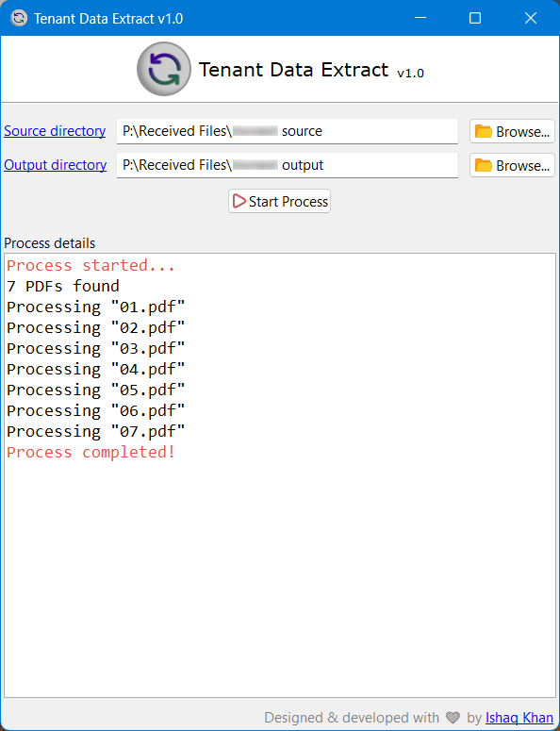Open the Output directory link
The height and width of the screenshot is (731, 560).
pyautogui.click(x=56, y=165)
